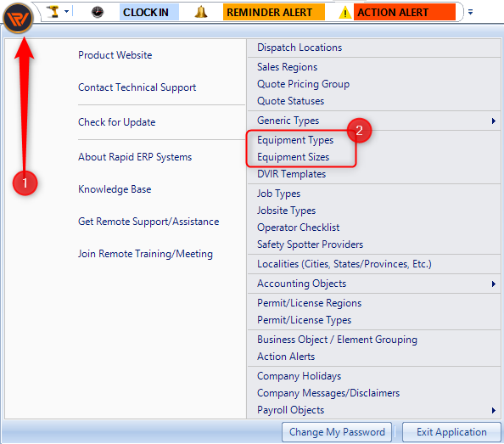Select Get Remote Support/Assistance
Screen dimensions: 504x444
tap(148, 222)
